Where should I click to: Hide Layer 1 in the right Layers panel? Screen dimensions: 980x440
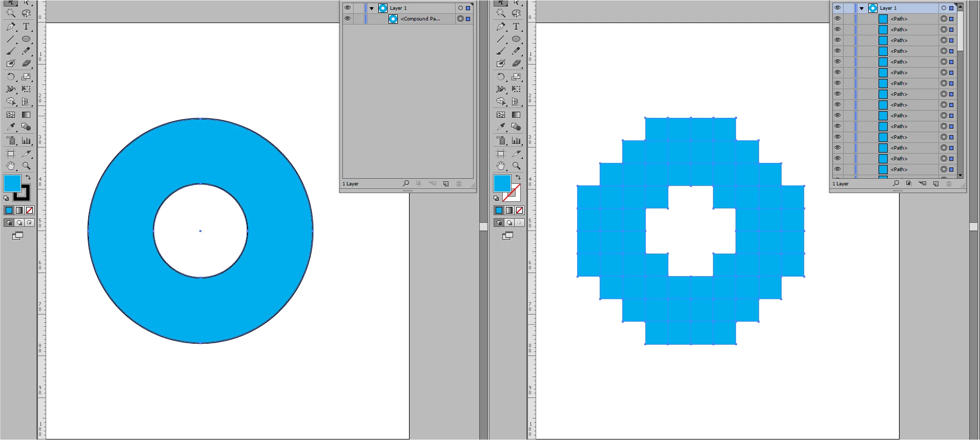pos(838,8)
